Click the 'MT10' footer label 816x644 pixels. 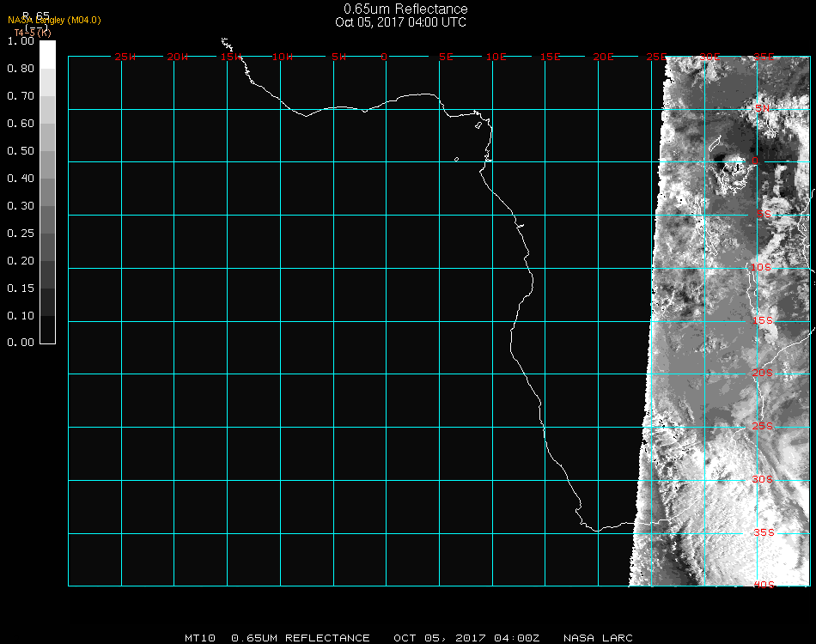tap(201, 638)
